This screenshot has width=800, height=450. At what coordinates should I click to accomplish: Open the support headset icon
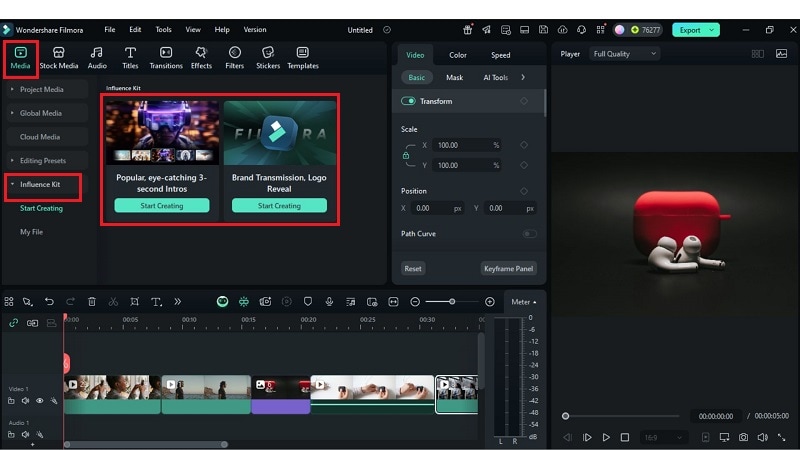tap(582, 30)
